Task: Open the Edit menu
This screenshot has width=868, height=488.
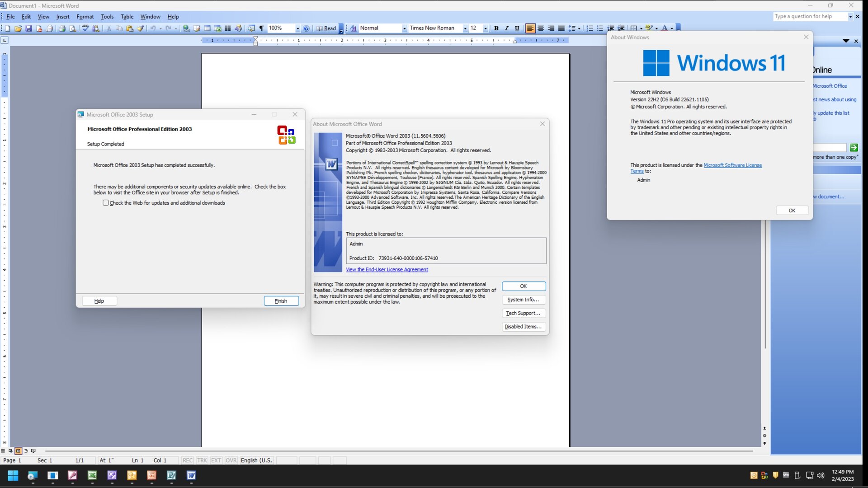Action: click(x=26, y=17)
